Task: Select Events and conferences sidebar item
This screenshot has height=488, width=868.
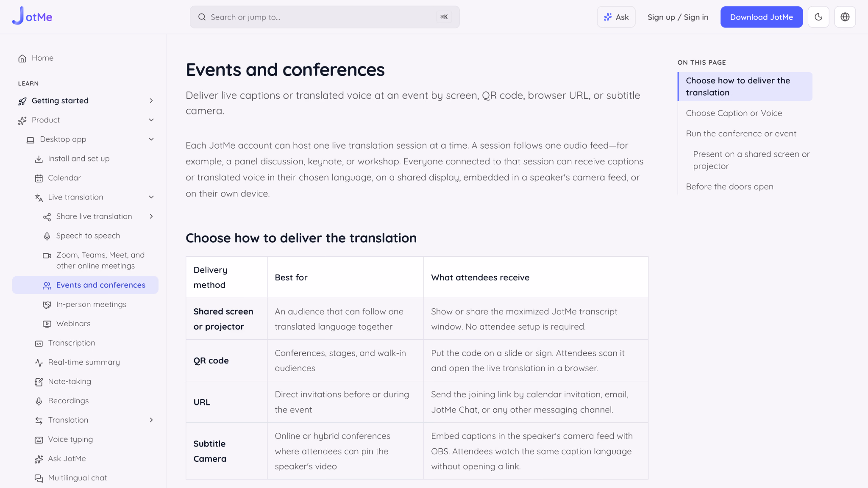Action: coord(85,285)
